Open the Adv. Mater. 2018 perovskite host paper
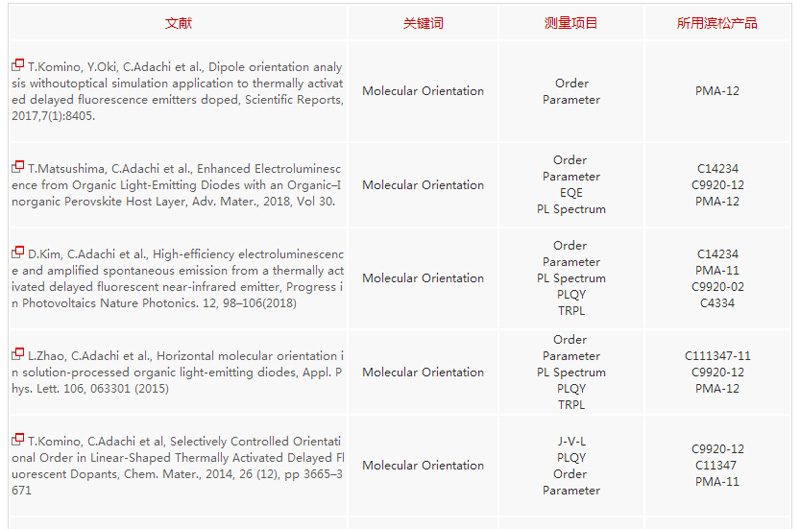 178,185
